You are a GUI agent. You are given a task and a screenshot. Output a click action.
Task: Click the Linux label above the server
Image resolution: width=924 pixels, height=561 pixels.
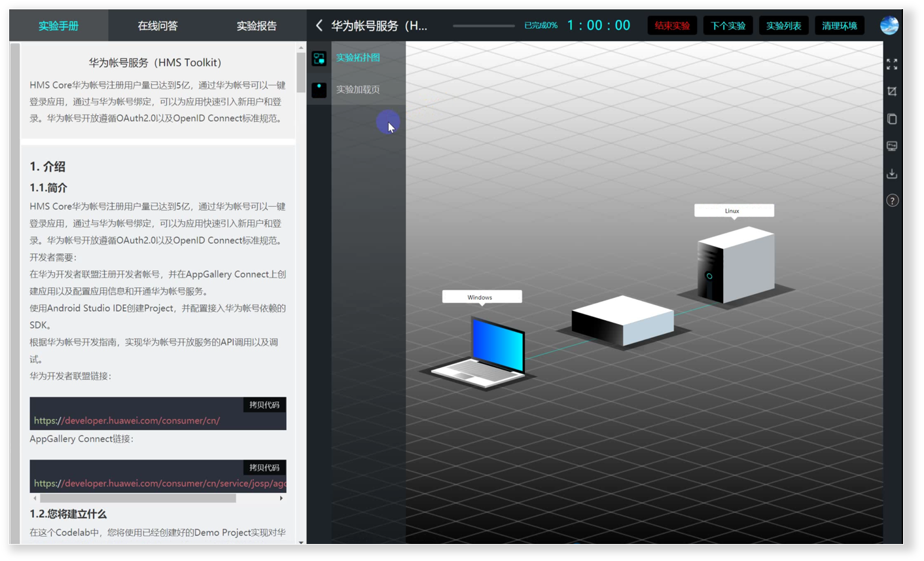click(734, 211)
